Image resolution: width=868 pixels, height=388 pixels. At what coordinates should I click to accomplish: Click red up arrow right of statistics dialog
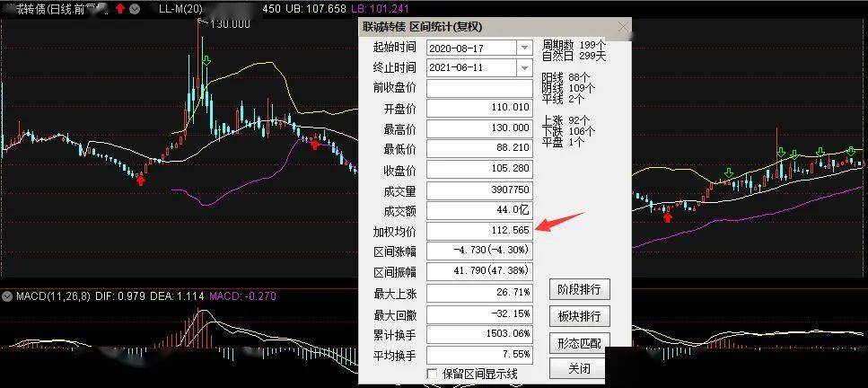tap(667, 215)
